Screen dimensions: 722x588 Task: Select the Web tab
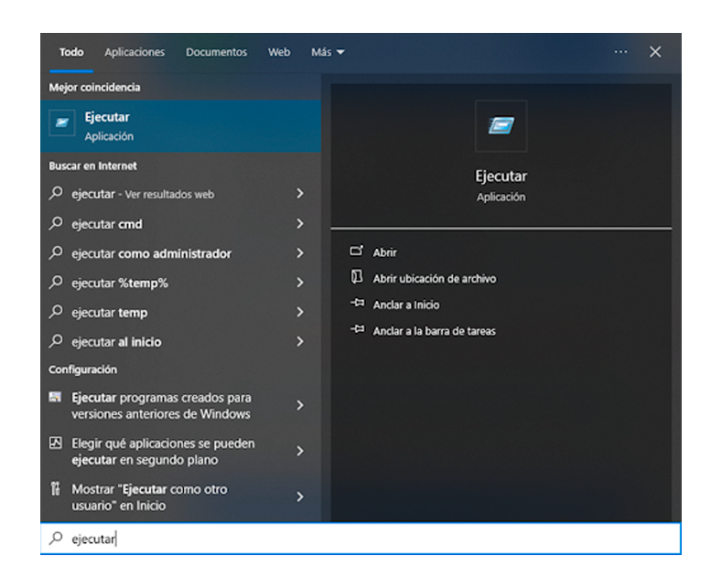point(279,52)
